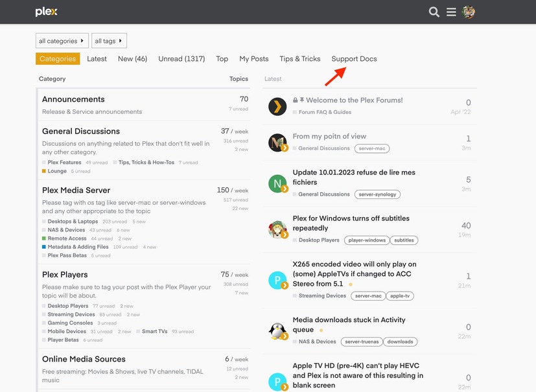This screenshot has height=392, width=536.
Task: Open the Gaming Consoles subcategory
Action: [70, 323]
